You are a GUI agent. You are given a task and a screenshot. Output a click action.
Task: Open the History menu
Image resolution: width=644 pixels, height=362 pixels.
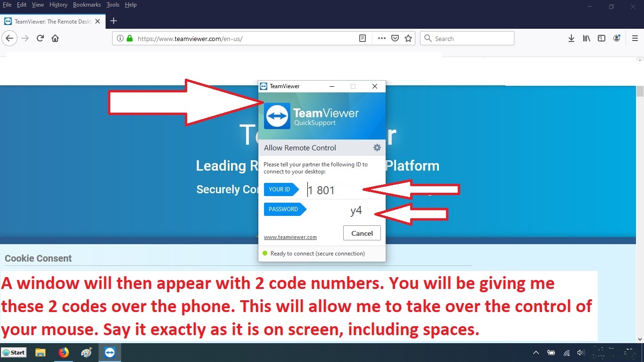[58, 5]
